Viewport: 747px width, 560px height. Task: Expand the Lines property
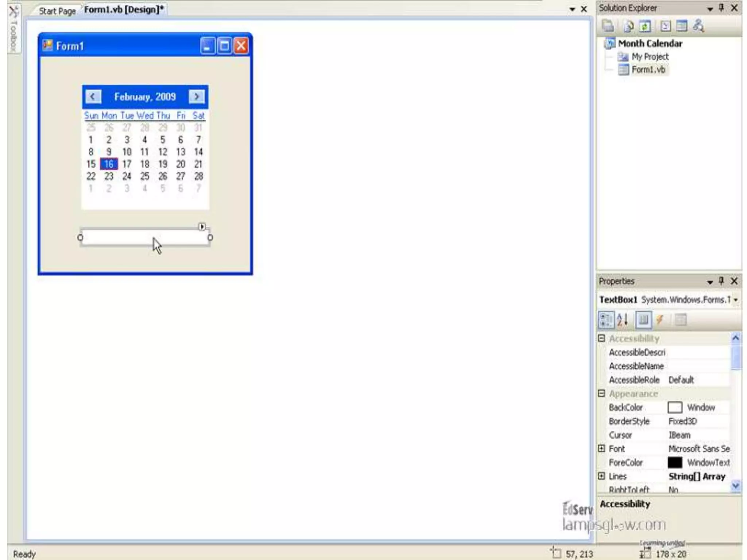(601, 476)
